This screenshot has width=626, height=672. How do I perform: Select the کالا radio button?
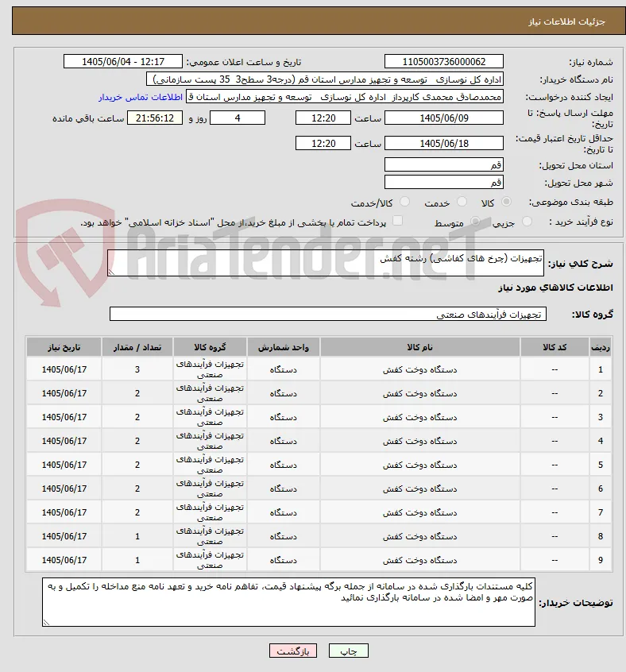pyautogui.click(x=506, y=202)
